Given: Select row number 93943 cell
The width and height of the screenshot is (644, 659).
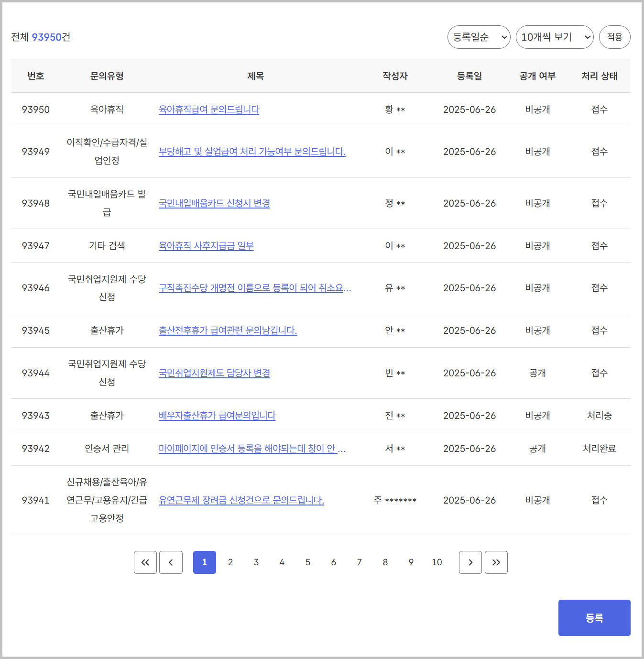Looking at the screenshot, I should (x=36, y=416).
